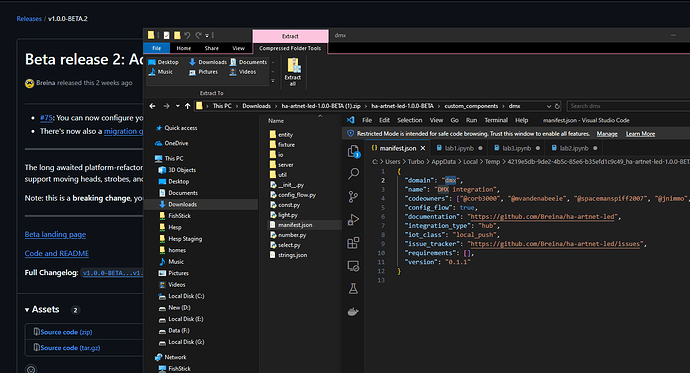Go up one folder with up arrow
This screenshot has width=690, height=373.
click(x=187, y=106)
